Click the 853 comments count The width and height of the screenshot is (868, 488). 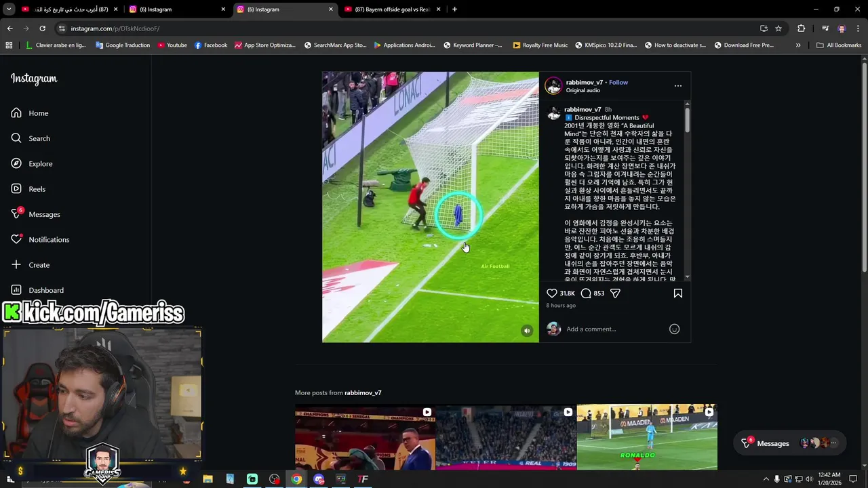[599, 293]
